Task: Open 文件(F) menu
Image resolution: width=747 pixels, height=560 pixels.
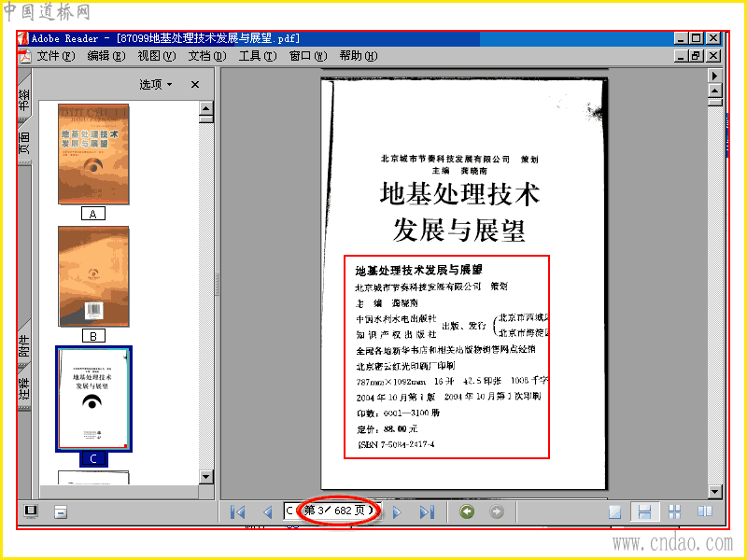Action: click(56, 56)
